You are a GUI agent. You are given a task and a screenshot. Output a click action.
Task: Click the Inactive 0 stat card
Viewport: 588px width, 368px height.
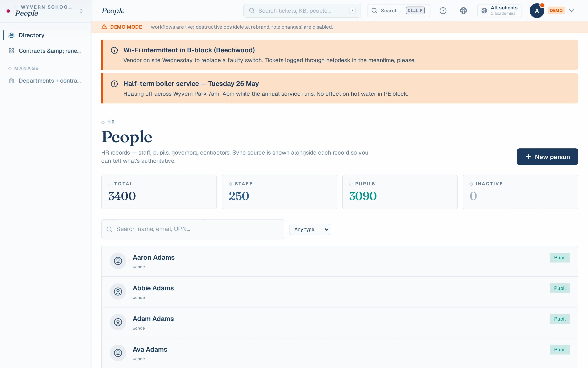coord(520,192)
